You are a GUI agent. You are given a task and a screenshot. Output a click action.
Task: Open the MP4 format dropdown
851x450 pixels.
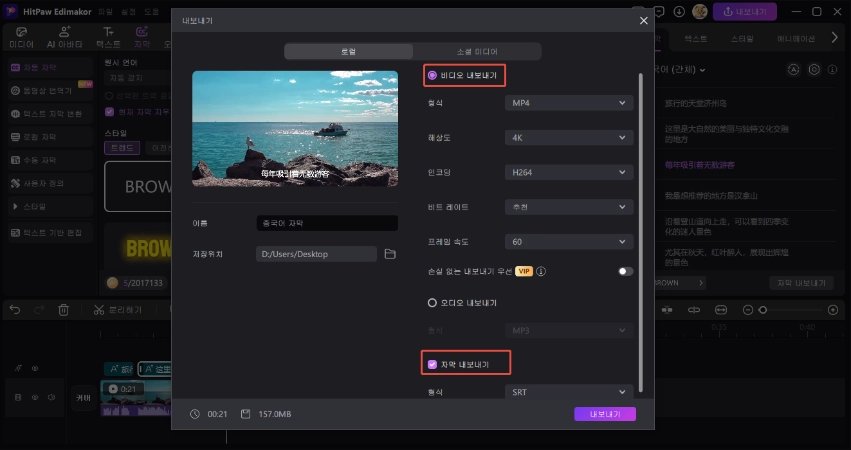coord(568,103)
